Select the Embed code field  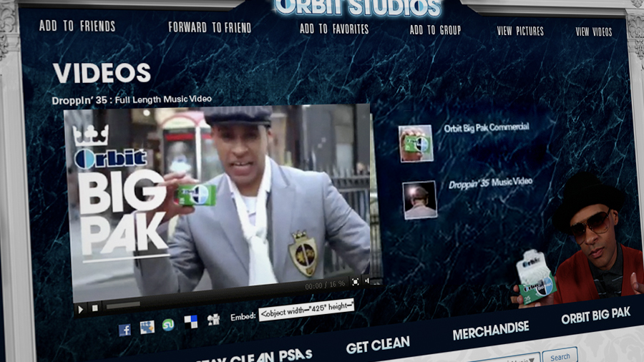(306, 310)
